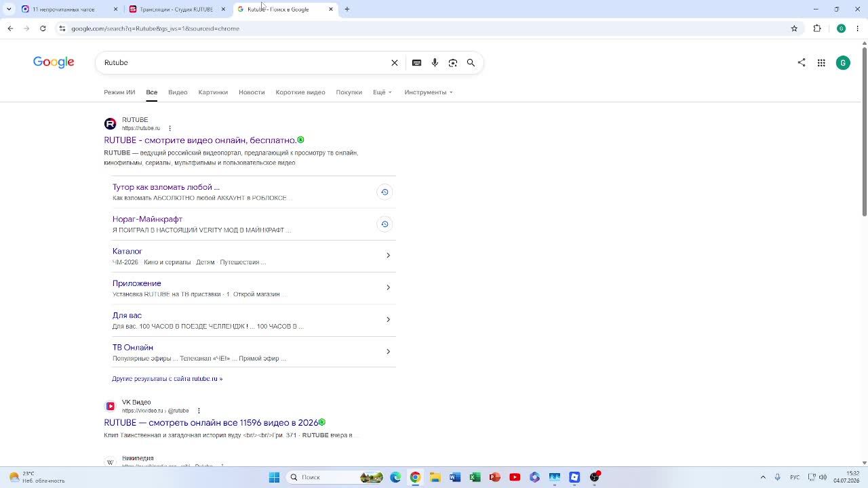The height and width of the screenshot is (488, 868).
Task: Click the Google search input field
Action: click(x=244, y=62)
